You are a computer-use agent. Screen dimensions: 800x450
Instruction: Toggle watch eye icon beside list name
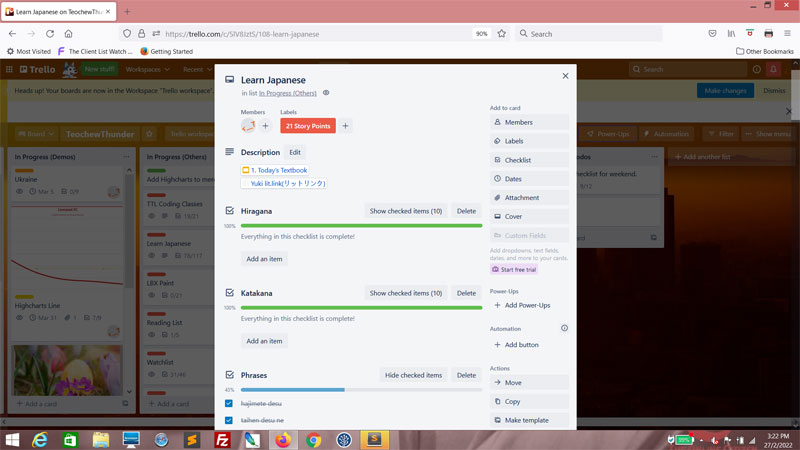tap(326, 93)
